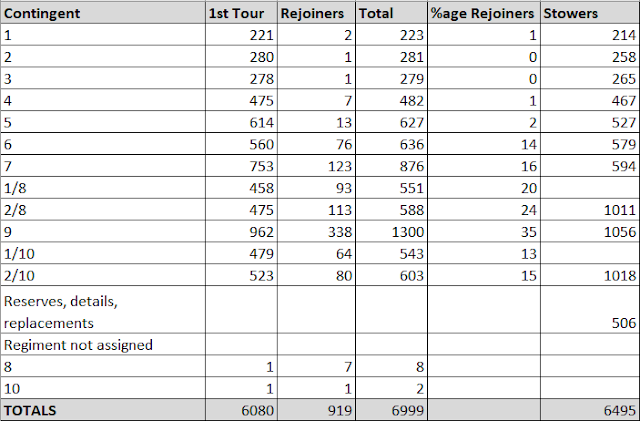Viewport: 640px width, 421px height.
Task: Click Total value 876
Action: [411, 166]
